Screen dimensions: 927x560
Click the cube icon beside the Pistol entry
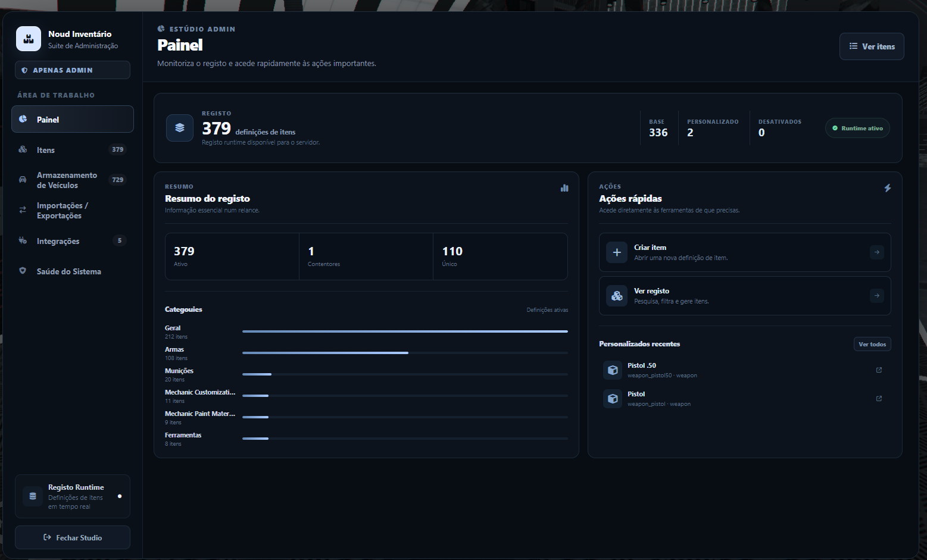pos(613,399)
